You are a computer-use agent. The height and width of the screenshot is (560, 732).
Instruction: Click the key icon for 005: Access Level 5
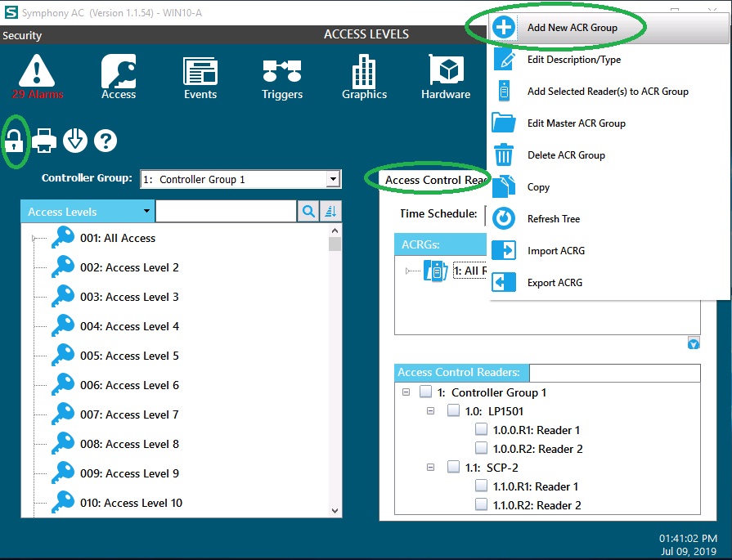point(63,355)
